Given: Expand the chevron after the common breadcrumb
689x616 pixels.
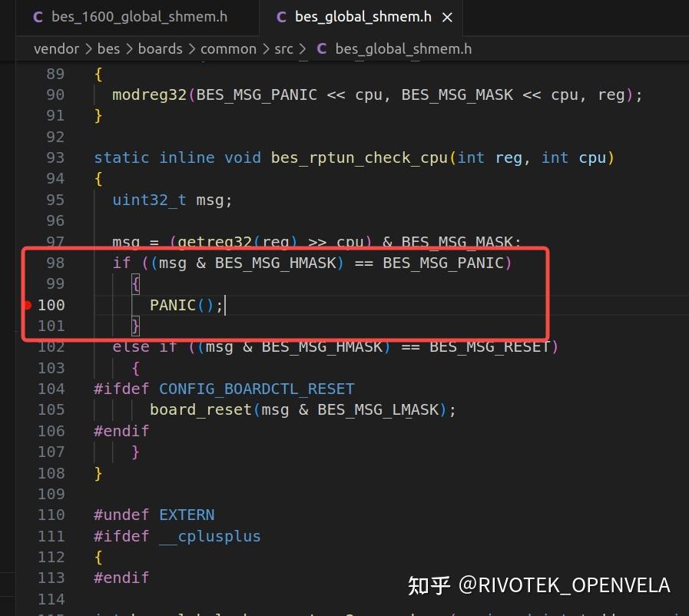Looking at the screenshot, I should point(265,48).
